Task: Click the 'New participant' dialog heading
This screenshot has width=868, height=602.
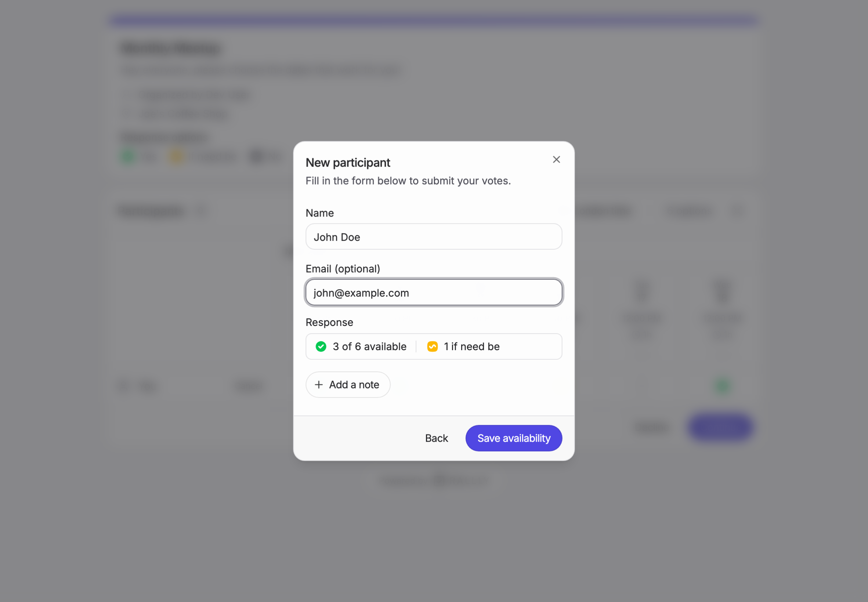Action: (348, 163)
